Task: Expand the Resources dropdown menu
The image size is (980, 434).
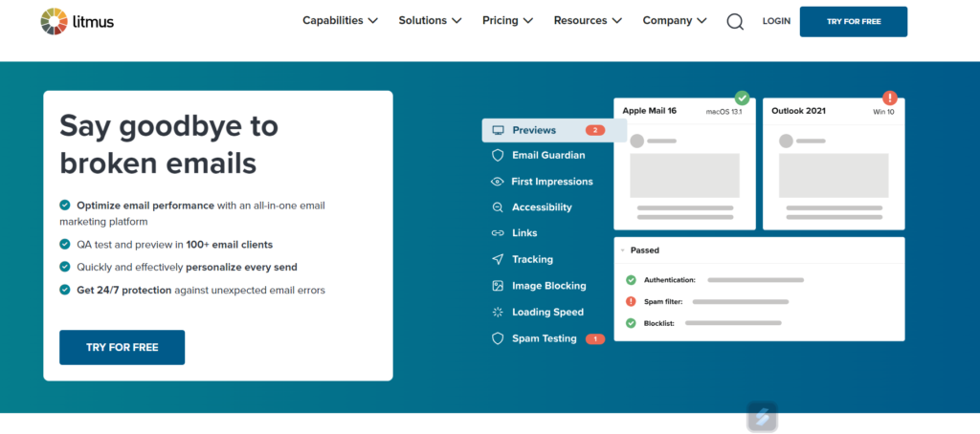Action: [588, 21]
